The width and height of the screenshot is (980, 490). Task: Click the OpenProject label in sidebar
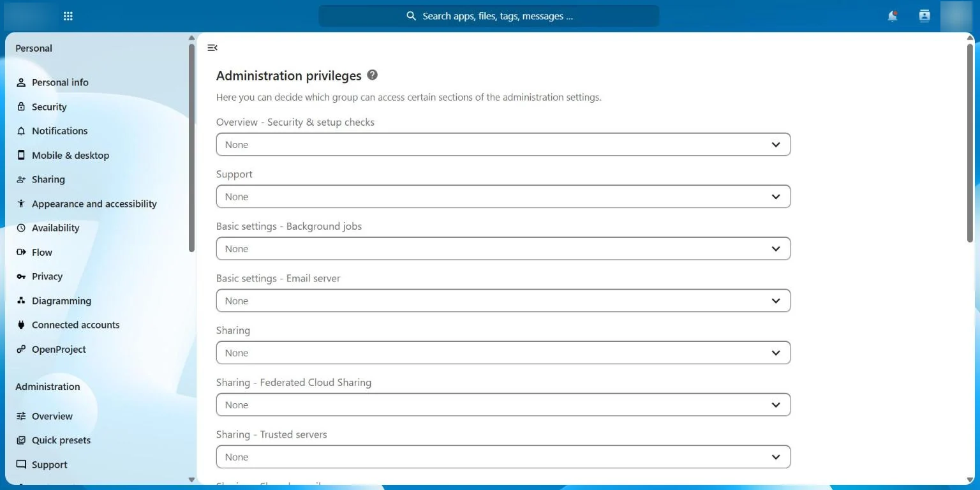coord(59,349)
